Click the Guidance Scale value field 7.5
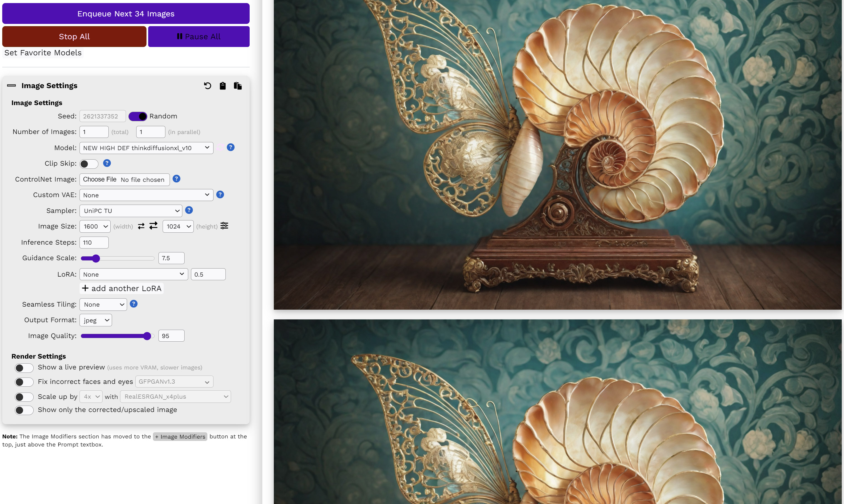The height and width of the screenshot is (504, 844). (x=172, y=258)
